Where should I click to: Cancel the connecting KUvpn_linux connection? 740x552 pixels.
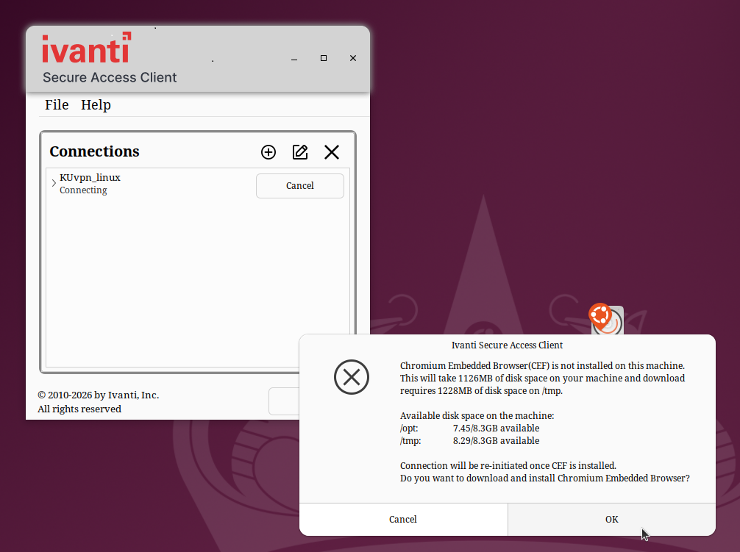(x=300, y=186)
